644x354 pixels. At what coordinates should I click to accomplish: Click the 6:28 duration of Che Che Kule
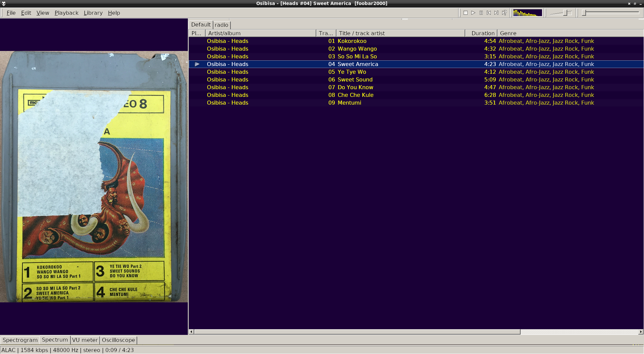490,95
